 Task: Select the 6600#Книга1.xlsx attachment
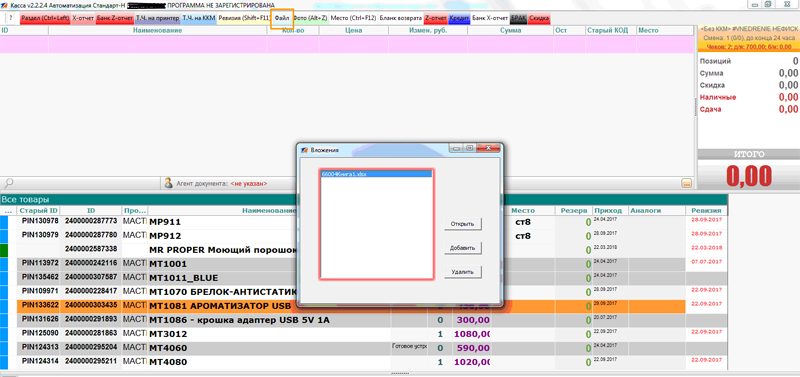click(x=376, y=174)
